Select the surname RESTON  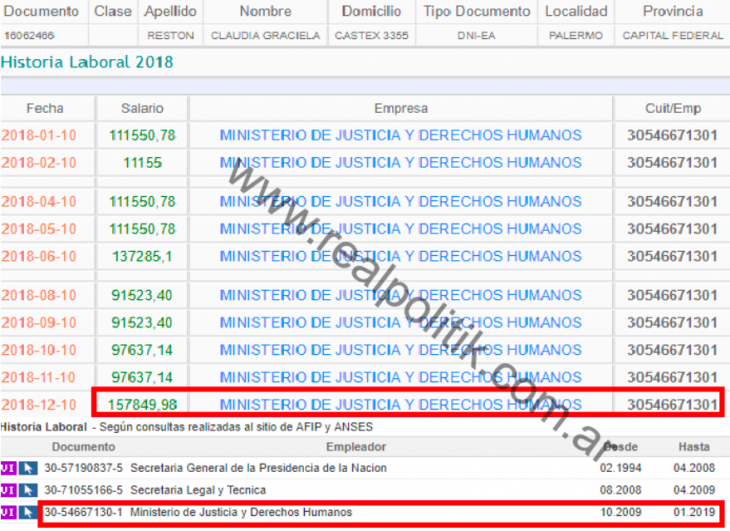coord(170,36)
